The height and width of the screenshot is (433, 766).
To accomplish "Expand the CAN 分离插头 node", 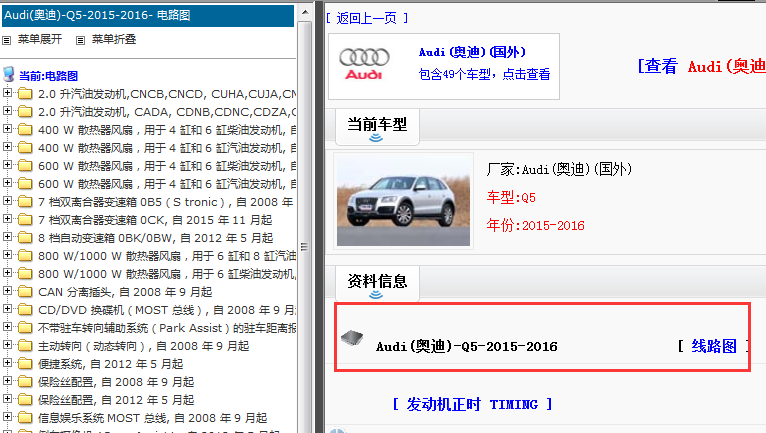I will (7, 291).
